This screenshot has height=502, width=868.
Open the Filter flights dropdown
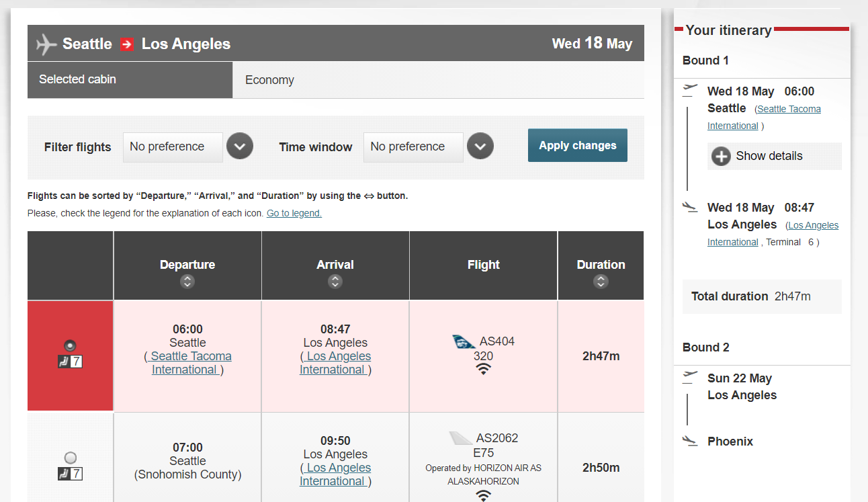click(x=240, y=146)
